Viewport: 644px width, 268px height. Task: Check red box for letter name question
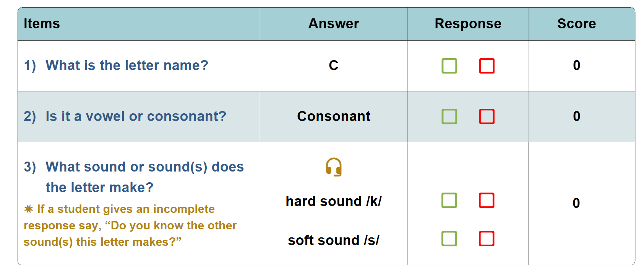[x=487, y=66]
